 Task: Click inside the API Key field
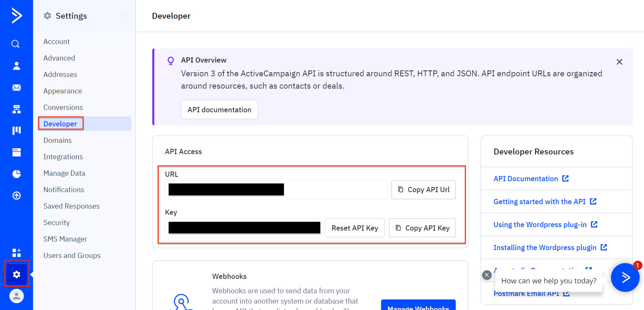pyautogui.click(x=243, y=228)
